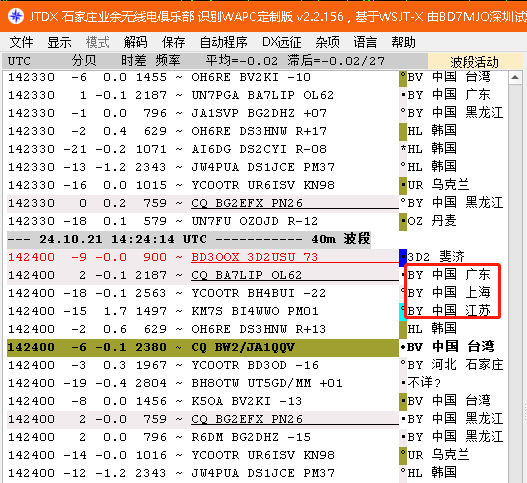The width and height of the screenshot is (527, 483).
Task: Select message UN7FU OZ0JD R-12
Action: coord(254,222)
